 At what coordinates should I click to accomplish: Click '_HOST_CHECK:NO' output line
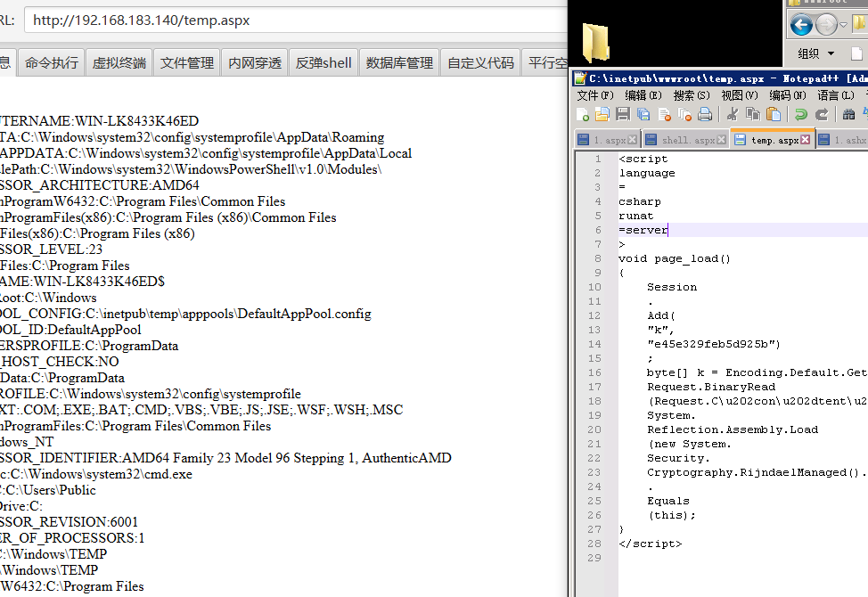click(x=59, y=362)
